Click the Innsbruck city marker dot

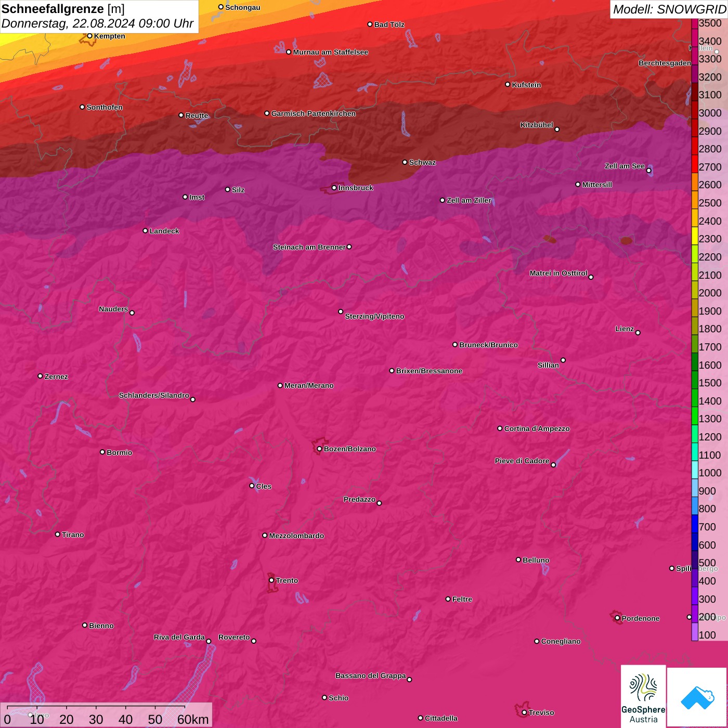click(334, 188)
